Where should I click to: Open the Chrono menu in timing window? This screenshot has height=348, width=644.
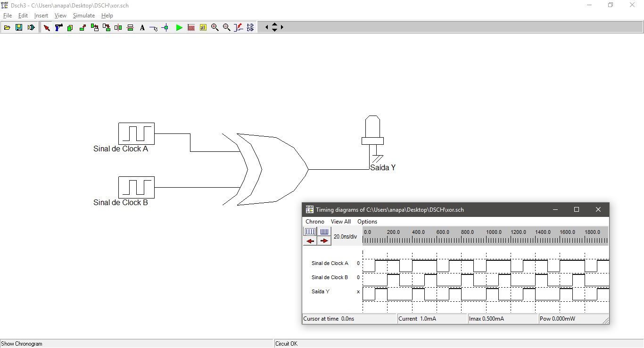(315, 222)
